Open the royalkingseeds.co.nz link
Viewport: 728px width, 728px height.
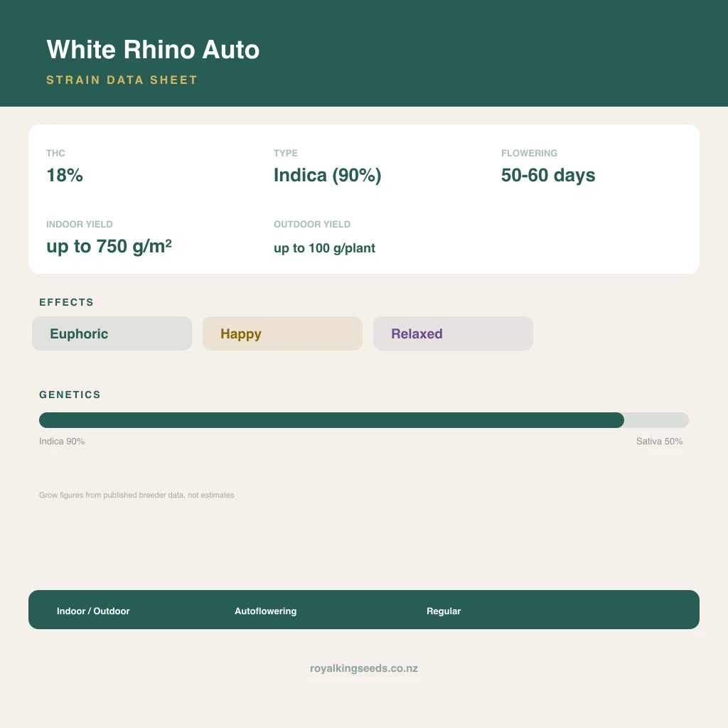point(364,668)
